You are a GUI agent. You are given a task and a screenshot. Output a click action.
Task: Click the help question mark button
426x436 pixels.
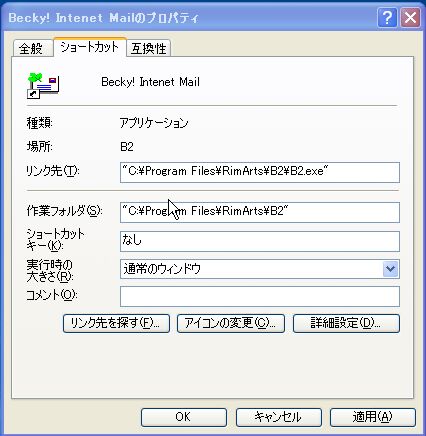tap(387, 17)
